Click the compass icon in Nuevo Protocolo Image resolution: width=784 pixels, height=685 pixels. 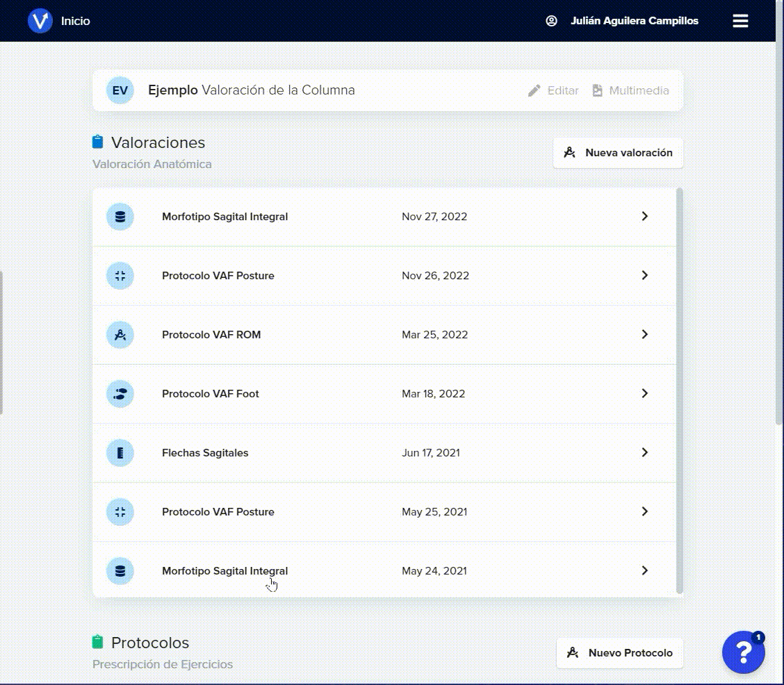point(573,653)
